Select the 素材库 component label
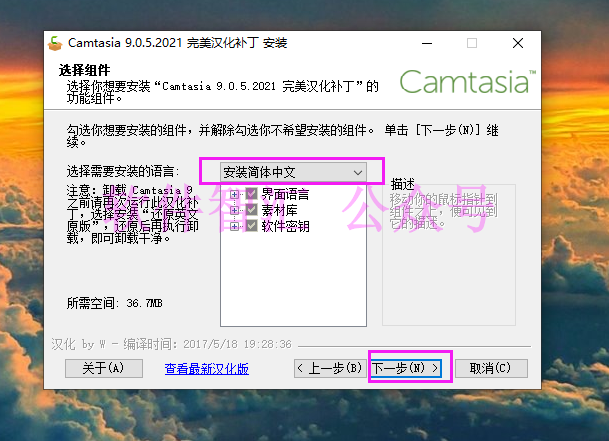609x441 pixels. tap(279, 210)
